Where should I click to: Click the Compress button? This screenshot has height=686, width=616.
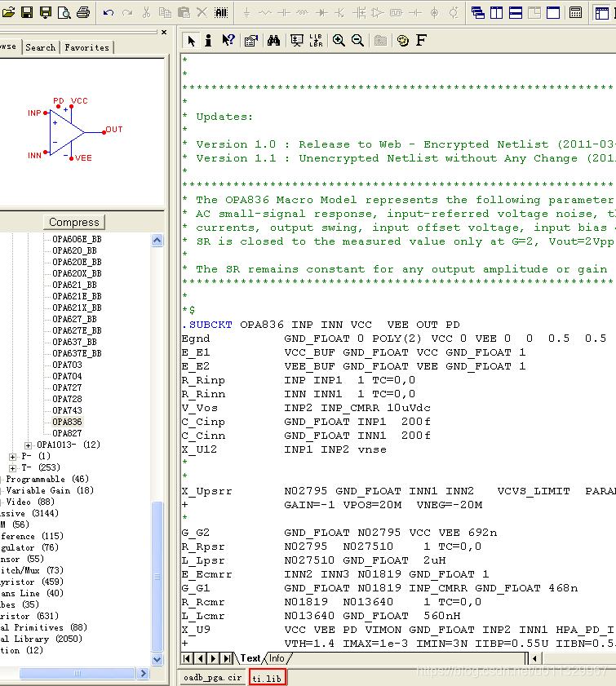coord(74,222)
